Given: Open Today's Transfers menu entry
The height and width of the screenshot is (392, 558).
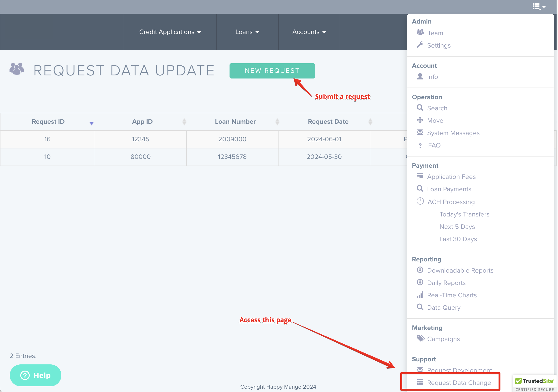Looking at the screenshot, I should pyautogui.click(x=464, y=214).
